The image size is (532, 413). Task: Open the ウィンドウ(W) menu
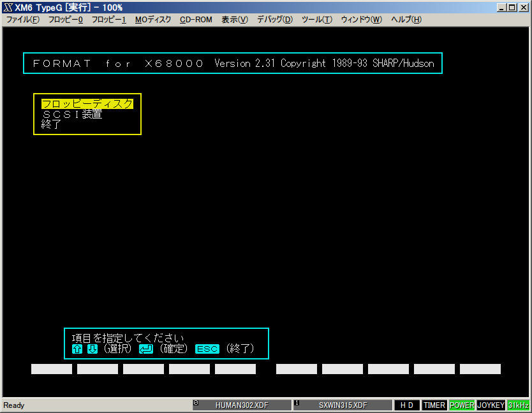click(x=361, y=20)
